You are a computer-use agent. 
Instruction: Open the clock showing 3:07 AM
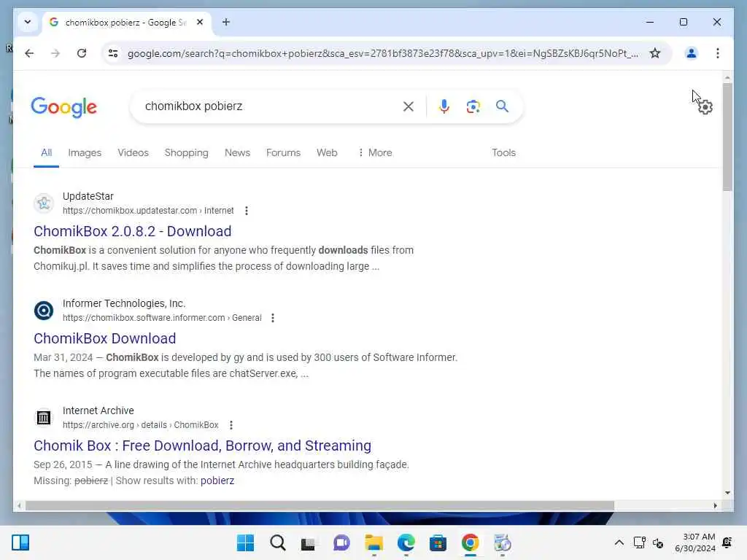pos(695,542)
